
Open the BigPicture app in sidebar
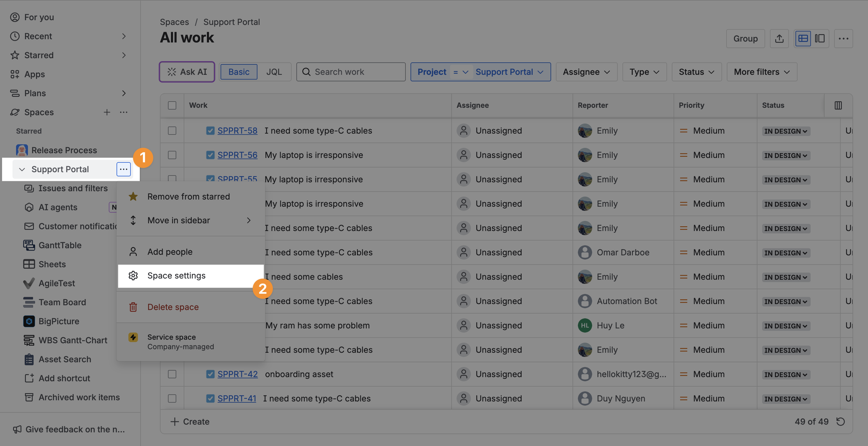tap(59, 321)
